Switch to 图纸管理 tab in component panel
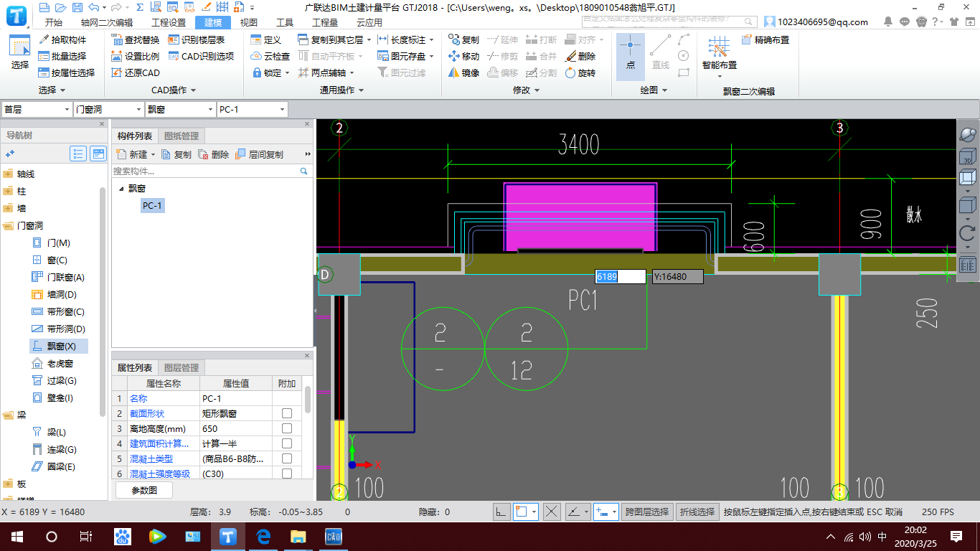Viewport: 980px width, 551px height. coord(182,136)
